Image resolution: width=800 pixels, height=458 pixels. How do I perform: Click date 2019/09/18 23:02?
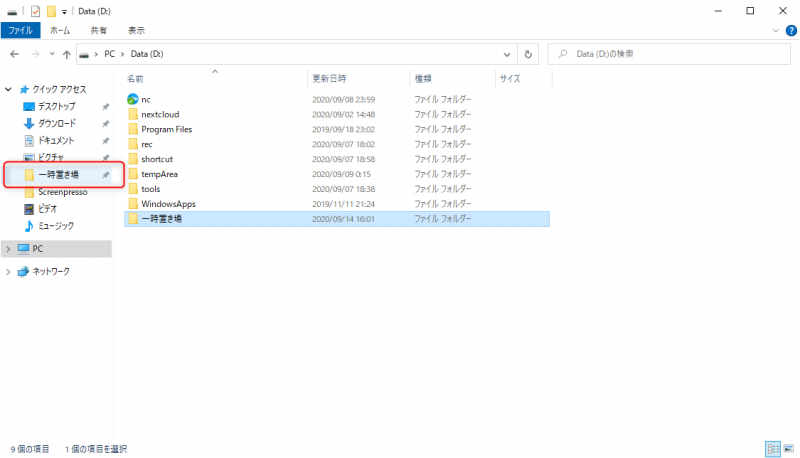pyautogui.click(x=343, y=129)
